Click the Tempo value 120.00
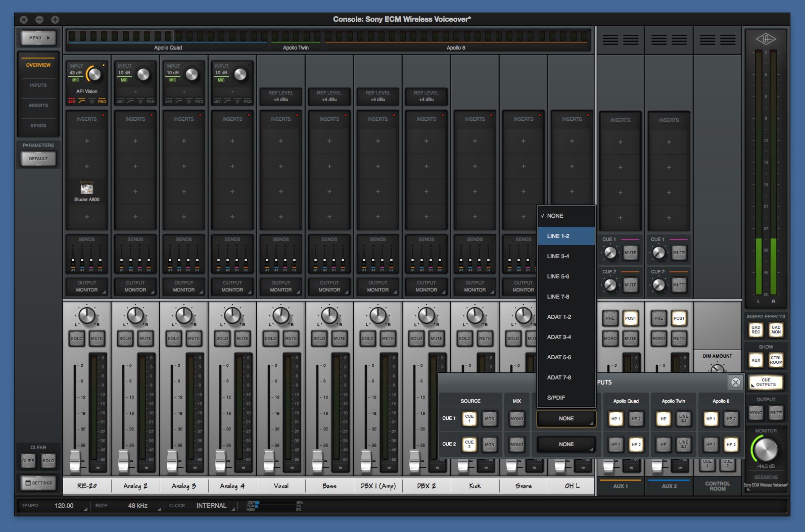805x532 pixels. click(64, 505)
